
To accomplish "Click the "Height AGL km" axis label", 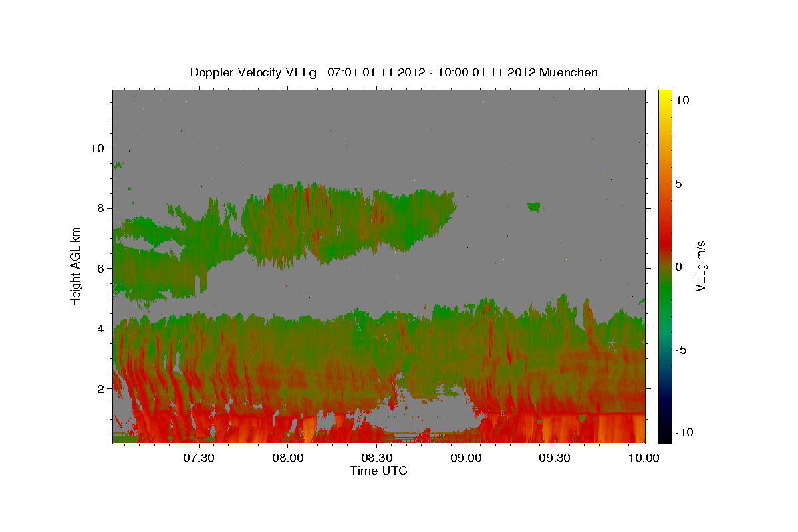I will pos(76,265).
